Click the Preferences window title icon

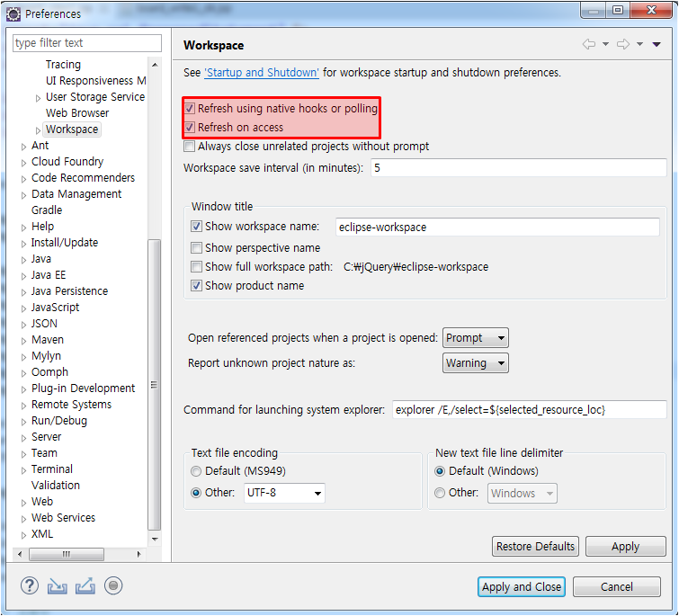pyautogui.click(x=13, y=14)
